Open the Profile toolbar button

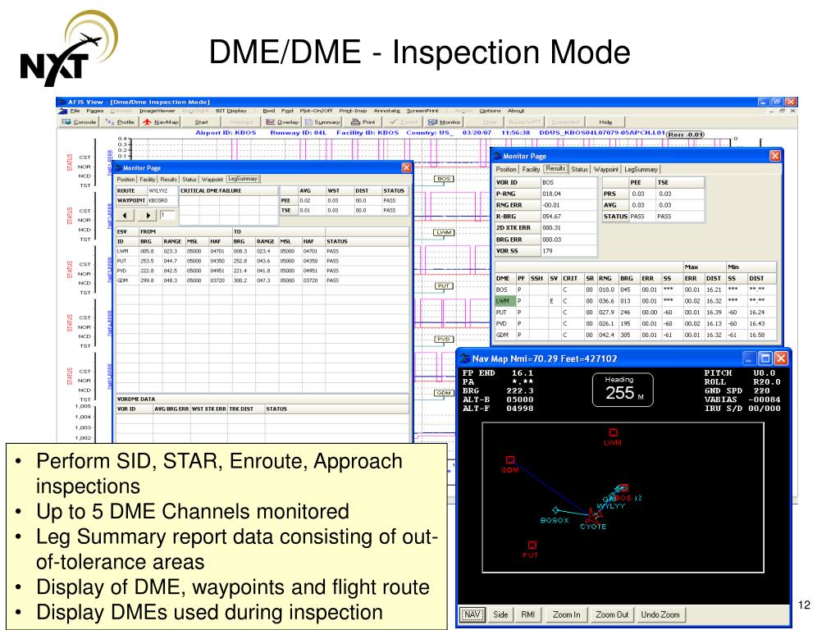point(120,121)
